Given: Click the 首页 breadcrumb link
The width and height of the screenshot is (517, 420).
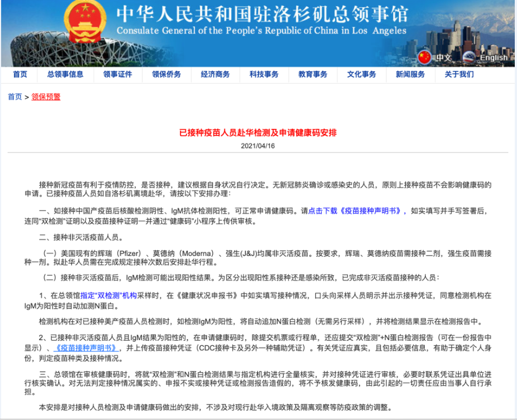Looking at the screenshot, I should 15,96.
